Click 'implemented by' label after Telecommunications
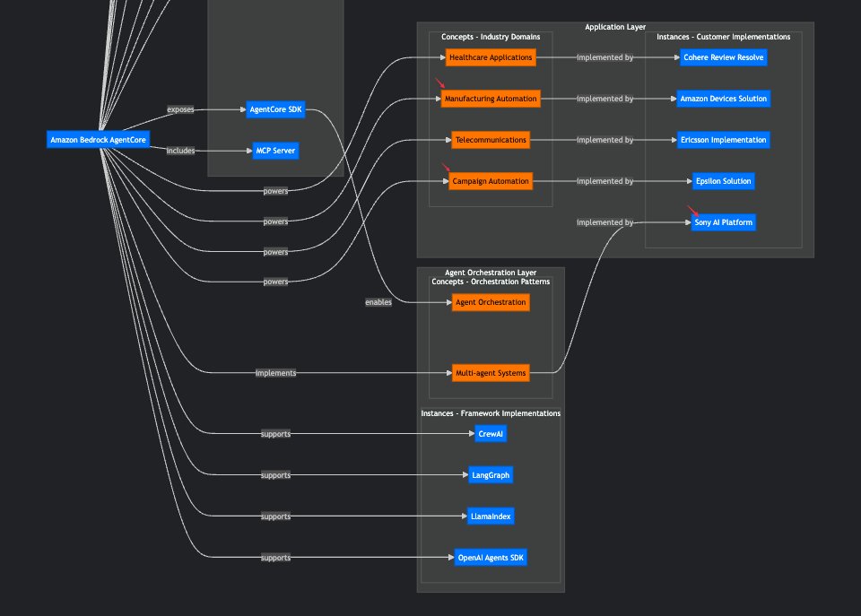Viewport: 861px width, 616px height. pyautogui.click(x=604, y=140)
